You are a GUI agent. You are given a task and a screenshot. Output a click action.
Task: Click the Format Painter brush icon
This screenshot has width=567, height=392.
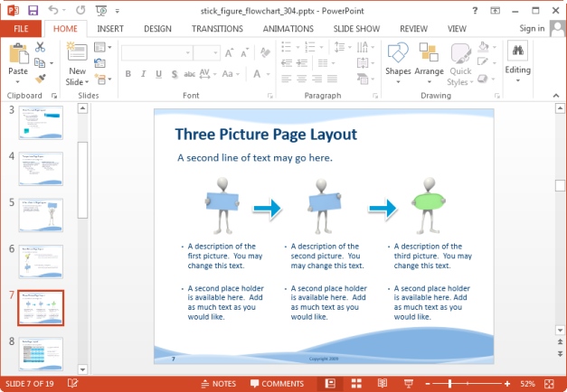coord(43,79)
